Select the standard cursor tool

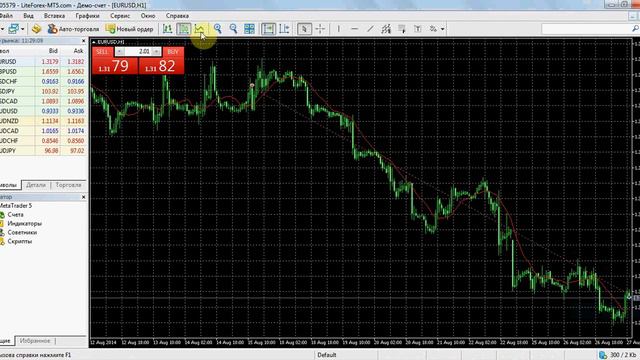[x=304, y=29]
